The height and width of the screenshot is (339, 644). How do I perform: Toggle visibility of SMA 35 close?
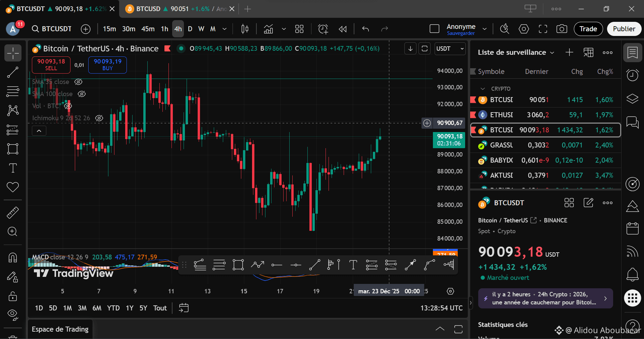[x=78, y=82]
